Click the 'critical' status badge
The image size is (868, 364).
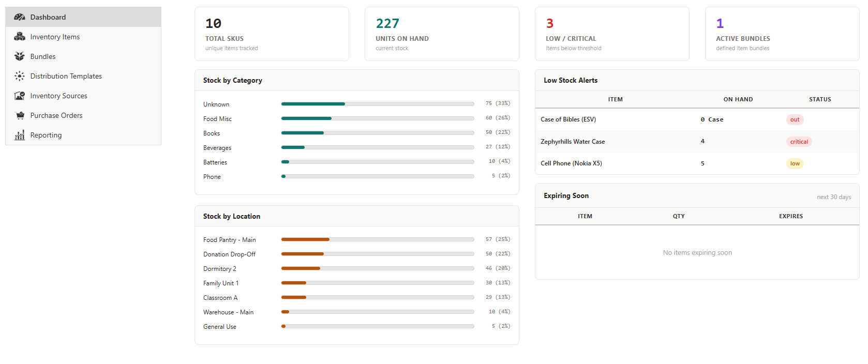pos(799,142)
